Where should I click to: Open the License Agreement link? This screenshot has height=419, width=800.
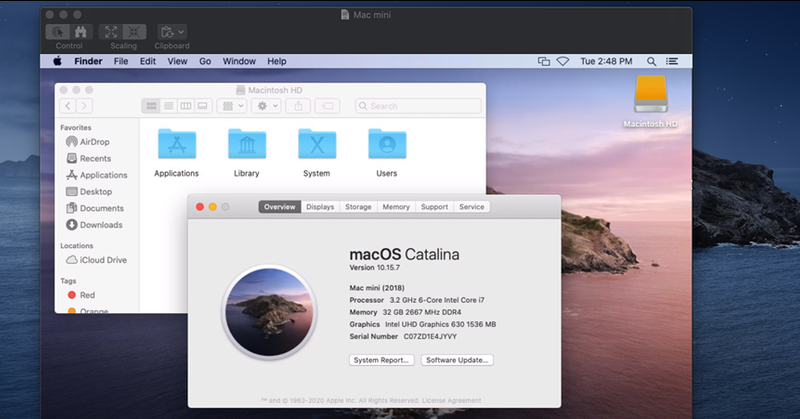[x=451, y=401]
